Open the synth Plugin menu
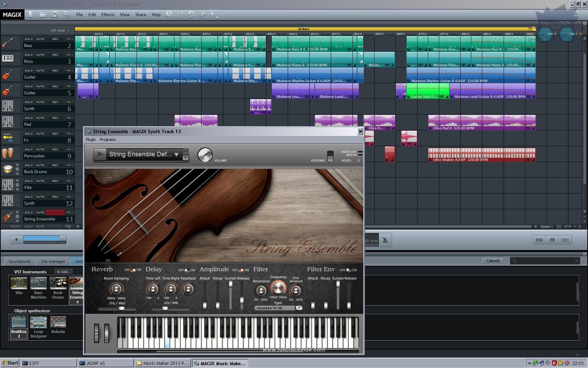 click(91, 139)
